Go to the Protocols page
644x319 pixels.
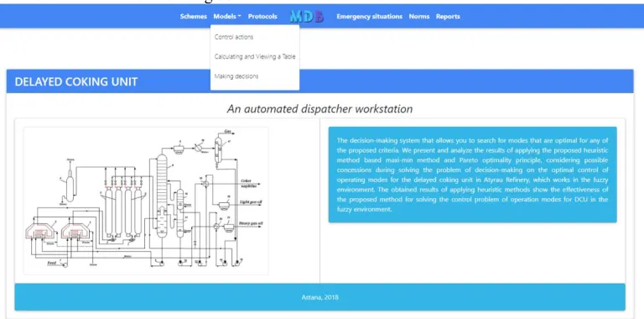point(262,17)
